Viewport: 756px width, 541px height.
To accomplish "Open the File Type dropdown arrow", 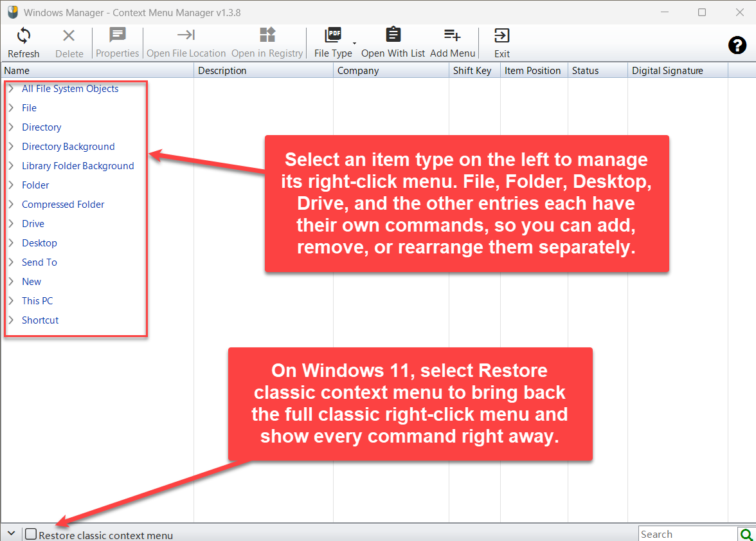I will click(x=354, y=44).
